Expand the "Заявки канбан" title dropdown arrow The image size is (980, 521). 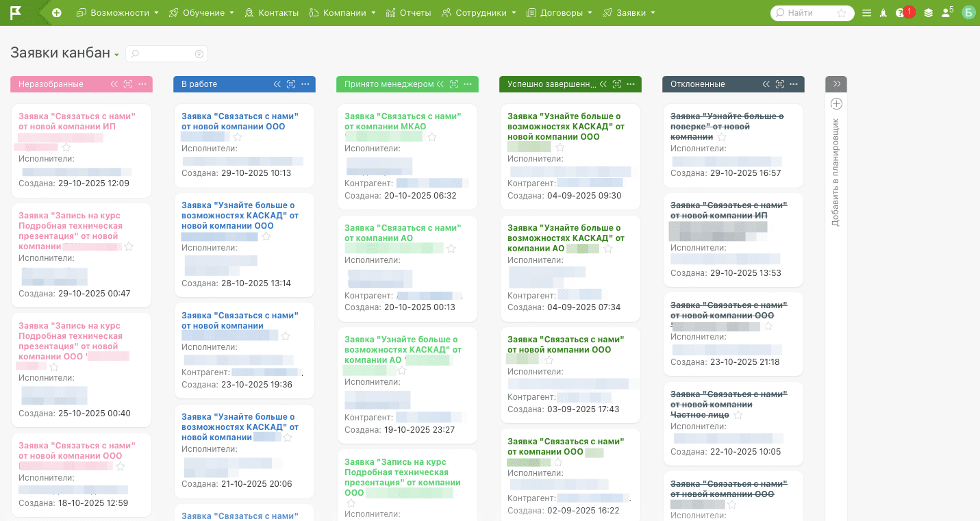coord(117,55)
